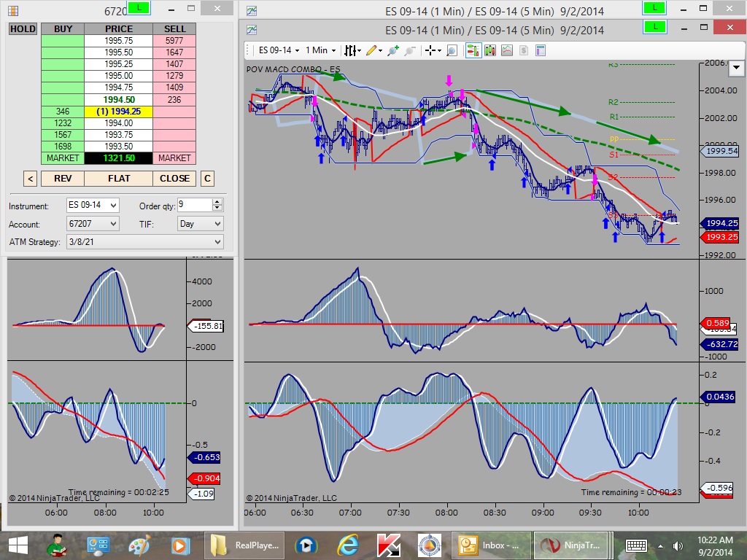The height and width of the screenshot is (560, 747).
Task: Click the PRICE column header
Action: click(119, 28)
